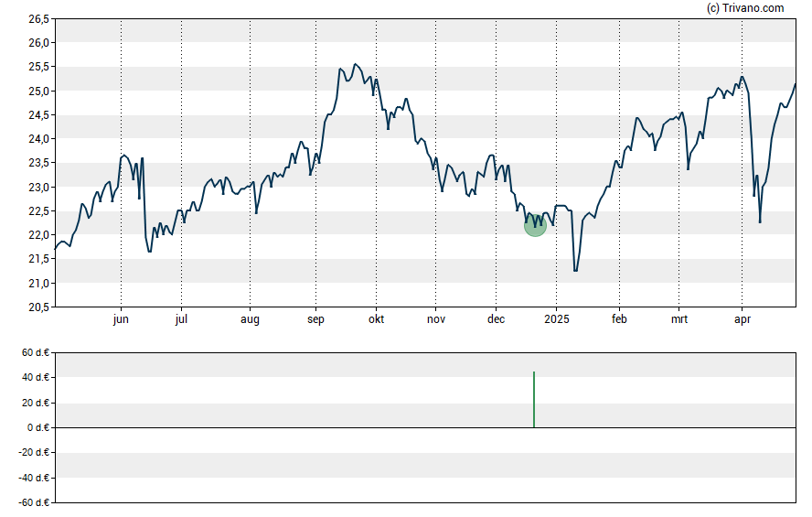Click the 'jun' month label
812x517 pixels.
[x=121, y=319]
